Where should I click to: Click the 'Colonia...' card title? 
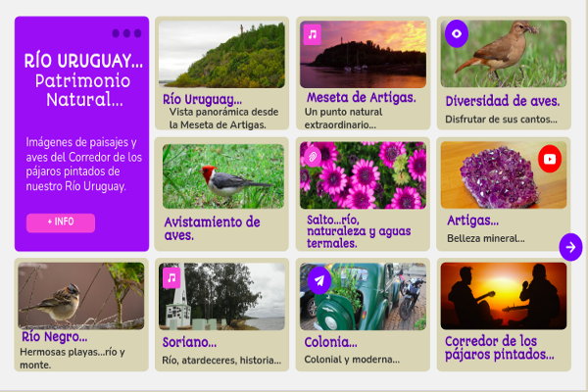pos(331,342)
